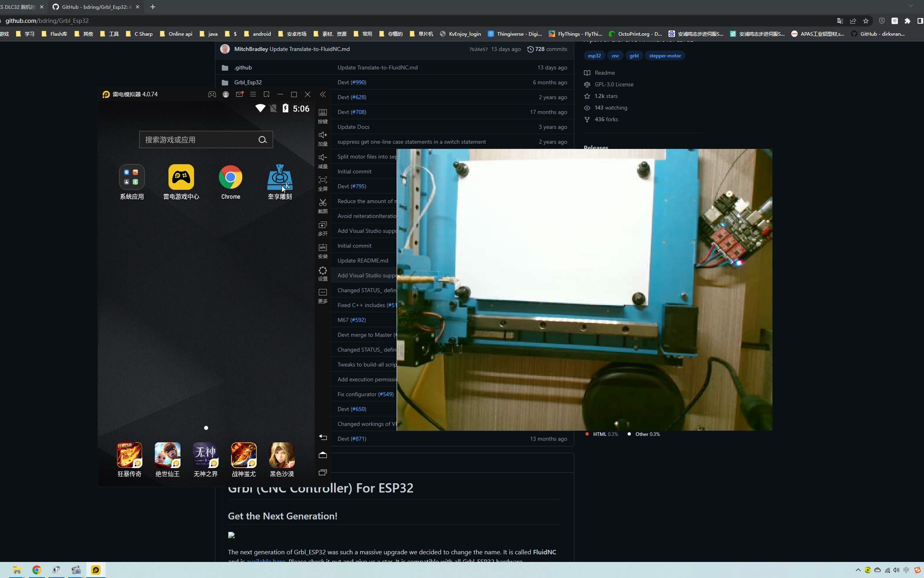Click the 搜索游戏或应用 search field
Image resolution: width=924 pixels, height=578 pixels.
click(x=199, y=140)
